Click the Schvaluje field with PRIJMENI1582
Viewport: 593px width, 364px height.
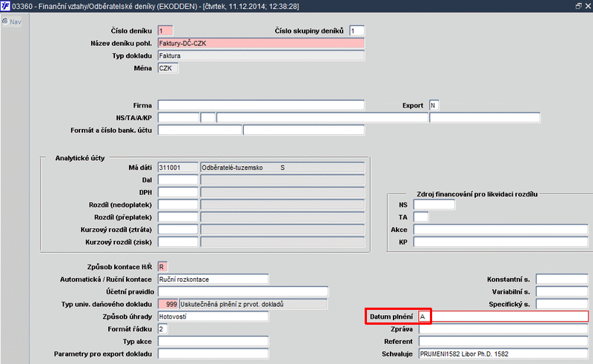coord(503,354)
